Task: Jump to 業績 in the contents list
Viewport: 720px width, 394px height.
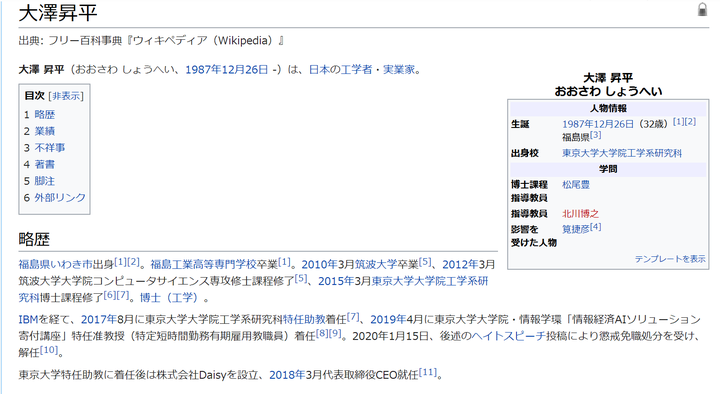Action: point(45,131)
